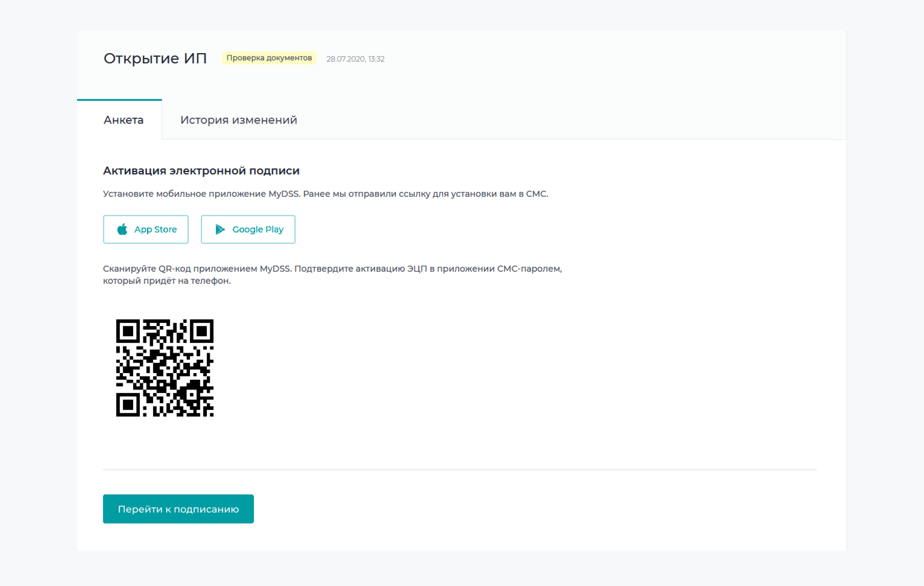This screenshot has width=924, height=586.
Task: Click the Перейти к подписанию button
Action: coord(178,509)
